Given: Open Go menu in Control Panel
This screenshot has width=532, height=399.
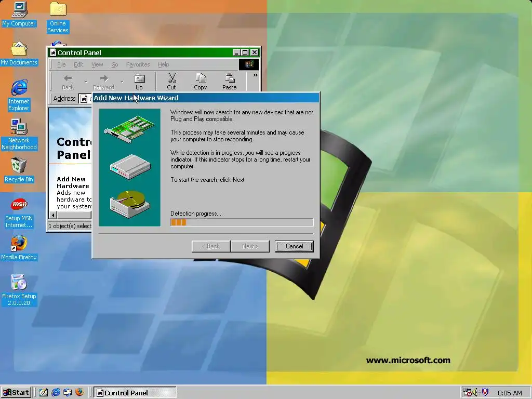Looking at the screenshot, I should point(115,64).
